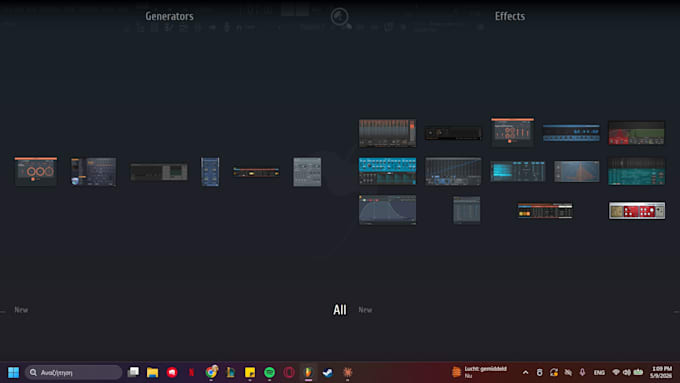The width and height of the screenshot is (680, 383).
Task: Switch input language via ENG indicator
Action: click(599, 373)
